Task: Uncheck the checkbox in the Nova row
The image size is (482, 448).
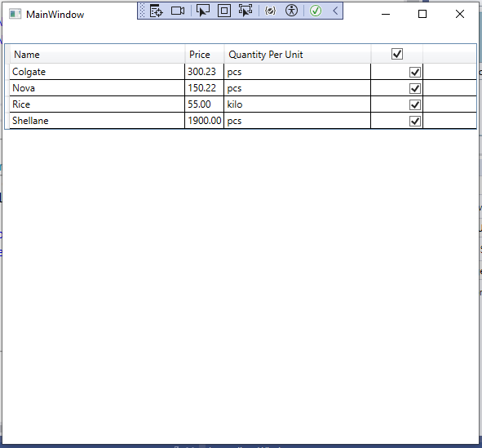Action: pos(415,89)
